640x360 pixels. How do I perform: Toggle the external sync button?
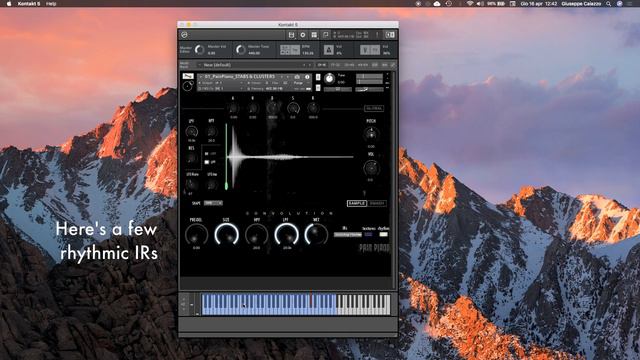[285, 50]
